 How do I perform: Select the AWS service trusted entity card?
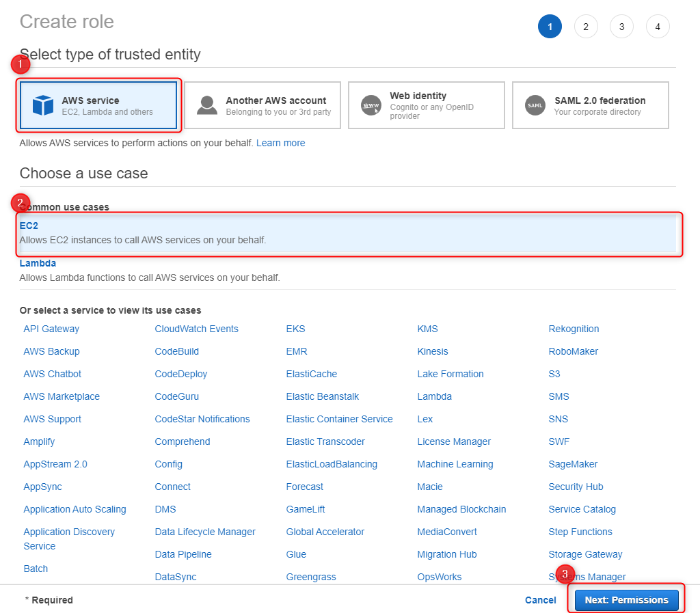[x=98, y=105]
